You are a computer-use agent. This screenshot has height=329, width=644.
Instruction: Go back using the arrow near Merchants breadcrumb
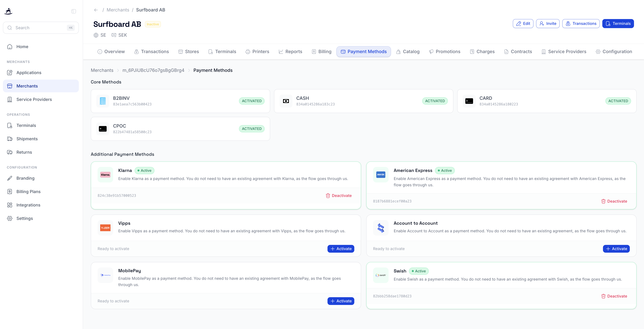[x=96, y=10]
